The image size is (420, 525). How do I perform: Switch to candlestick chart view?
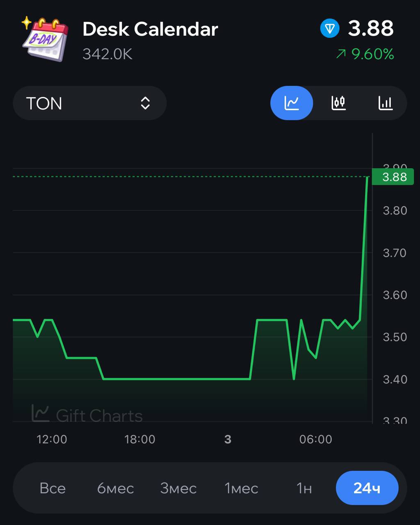[338, 103]
